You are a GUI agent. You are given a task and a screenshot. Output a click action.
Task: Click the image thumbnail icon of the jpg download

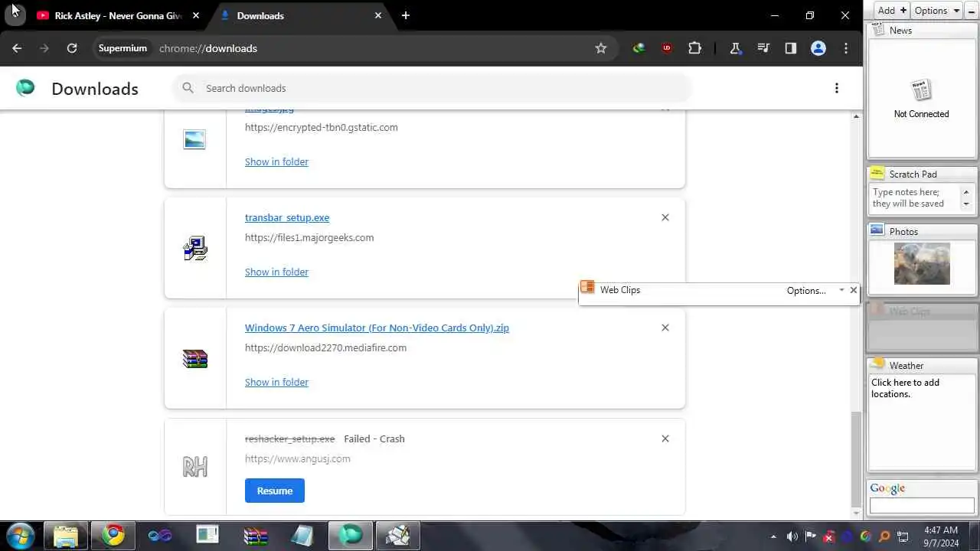(x=194, y=139)
